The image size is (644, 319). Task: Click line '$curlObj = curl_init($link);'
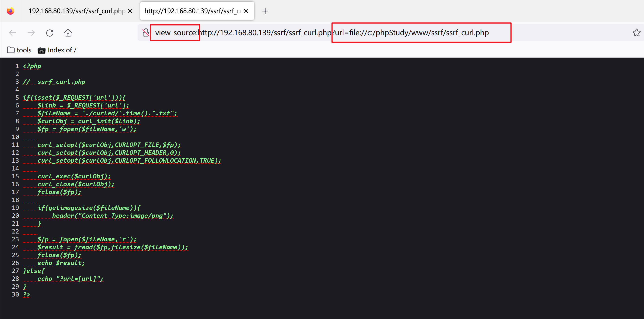89,121
